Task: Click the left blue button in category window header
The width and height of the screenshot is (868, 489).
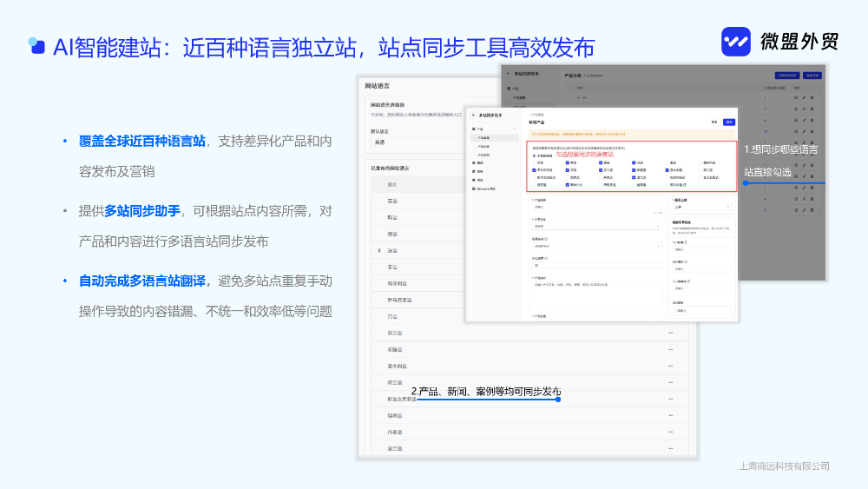Action: pos(787,76)
